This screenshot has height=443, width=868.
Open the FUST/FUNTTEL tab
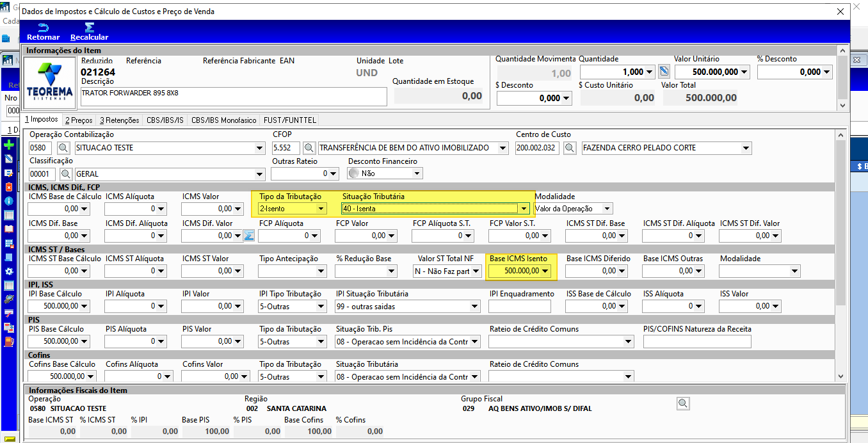click(x=290, y=120)
